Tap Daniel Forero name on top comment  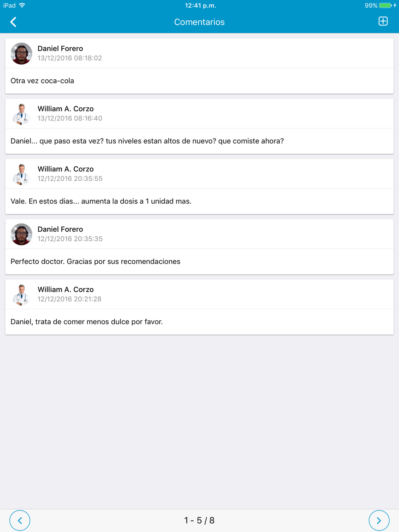click(60, 49)
